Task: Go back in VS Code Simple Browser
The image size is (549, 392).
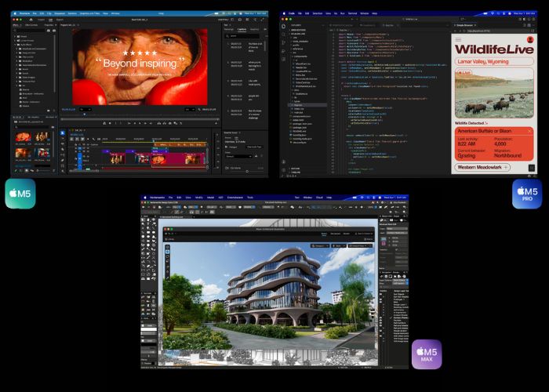Action: pos(455,31)
